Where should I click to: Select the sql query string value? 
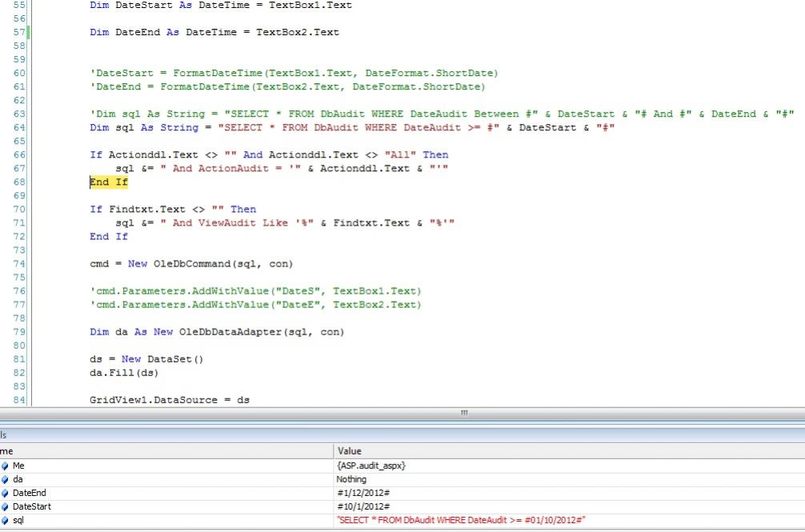point(462,520)
